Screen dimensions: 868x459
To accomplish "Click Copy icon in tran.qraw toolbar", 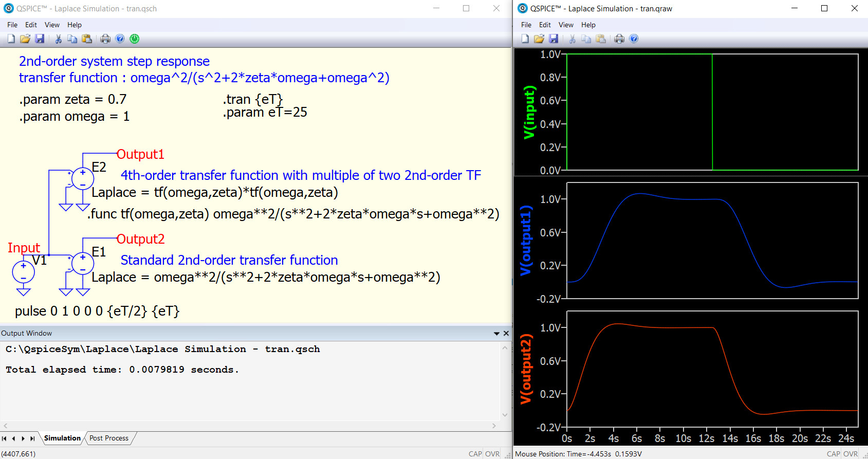I will point(586,39).
